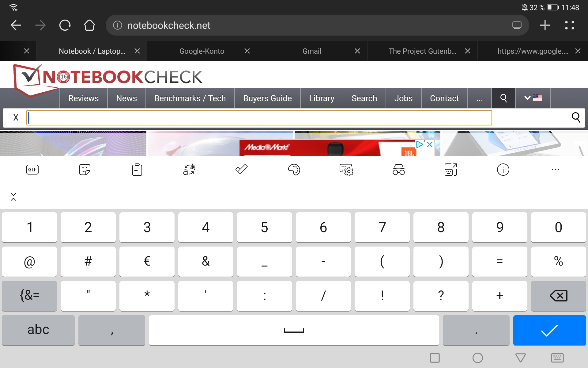Open the GIF keyboard panel
The height and width of the screenshot is (368, 588).
tap(32, 170)
